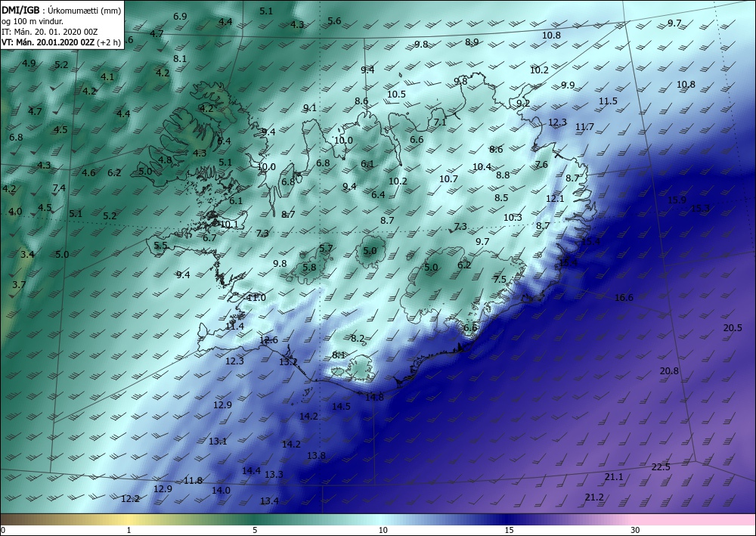
Task: Click the 10.5 value on the map
Action: coord(396,94)
